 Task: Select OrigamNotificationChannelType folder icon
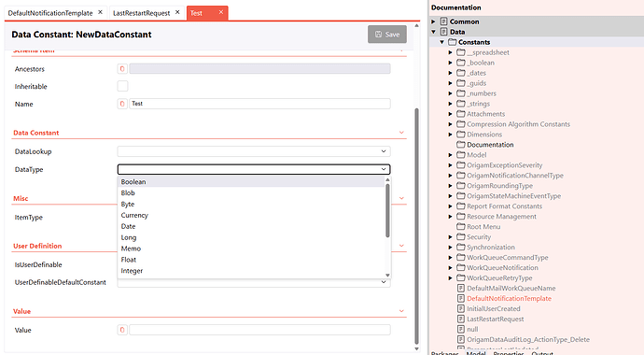click(x=461, y=176)
